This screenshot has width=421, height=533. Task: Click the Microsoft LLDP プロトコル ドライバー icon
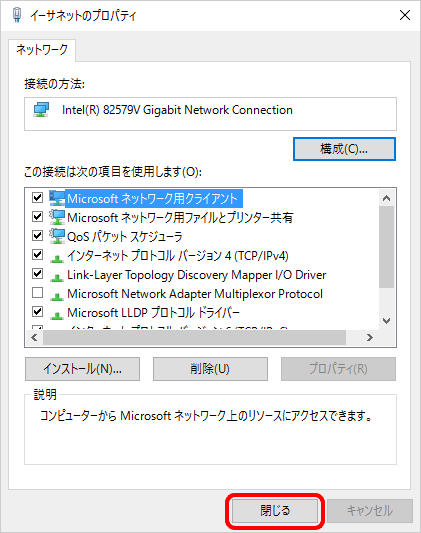click(x=57, y=316)
